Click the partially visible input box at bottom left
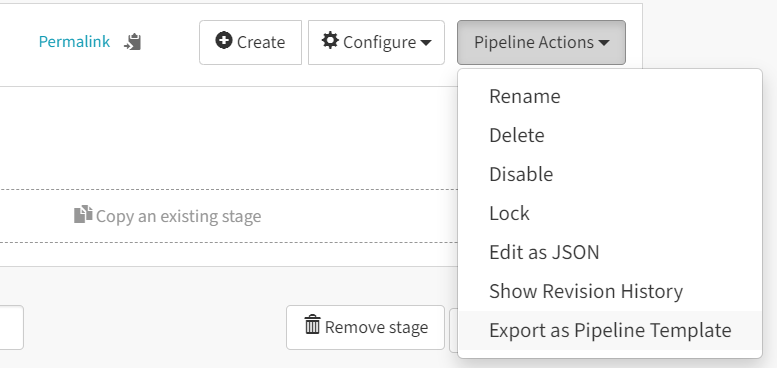The width and height of the screenshot is (777, 368). [11, 327]
